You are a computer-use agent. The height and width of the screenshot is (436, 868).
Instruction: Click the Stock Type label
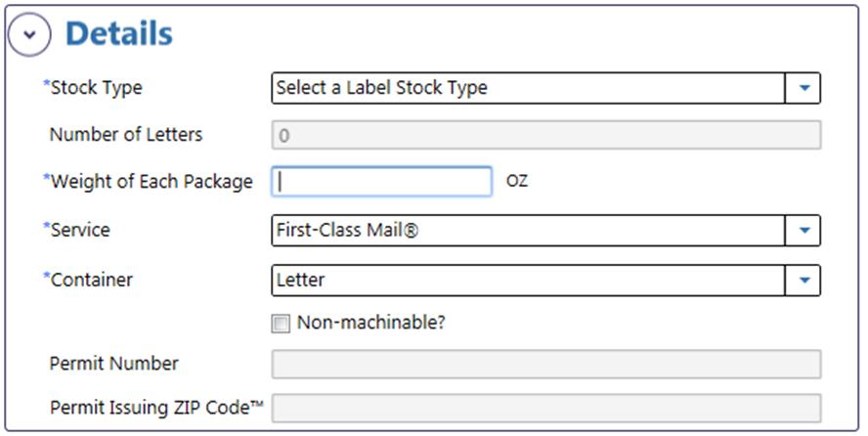point(93,88)
